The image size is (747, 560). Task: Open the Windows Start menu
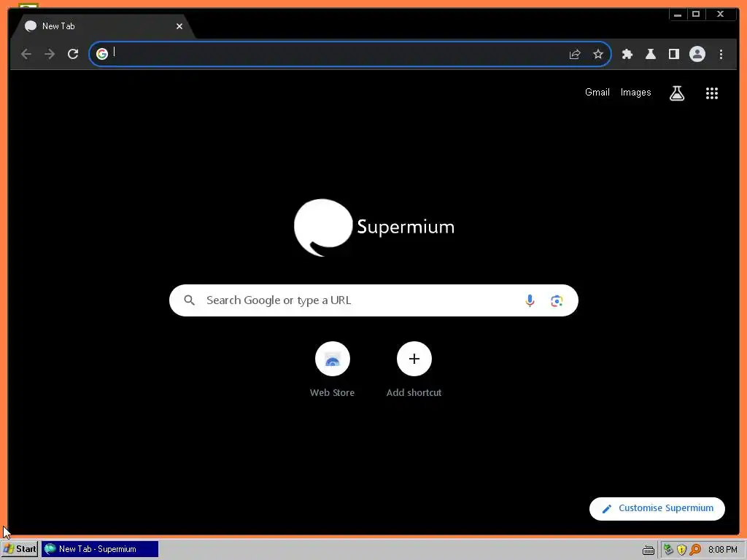coord(20,549)
